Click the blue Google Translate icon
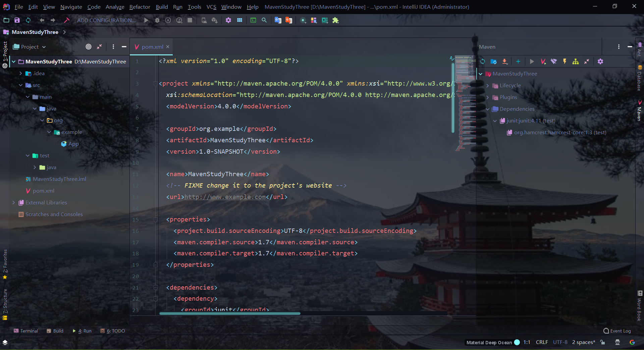644x350 pixels. [x=278, y=20]
